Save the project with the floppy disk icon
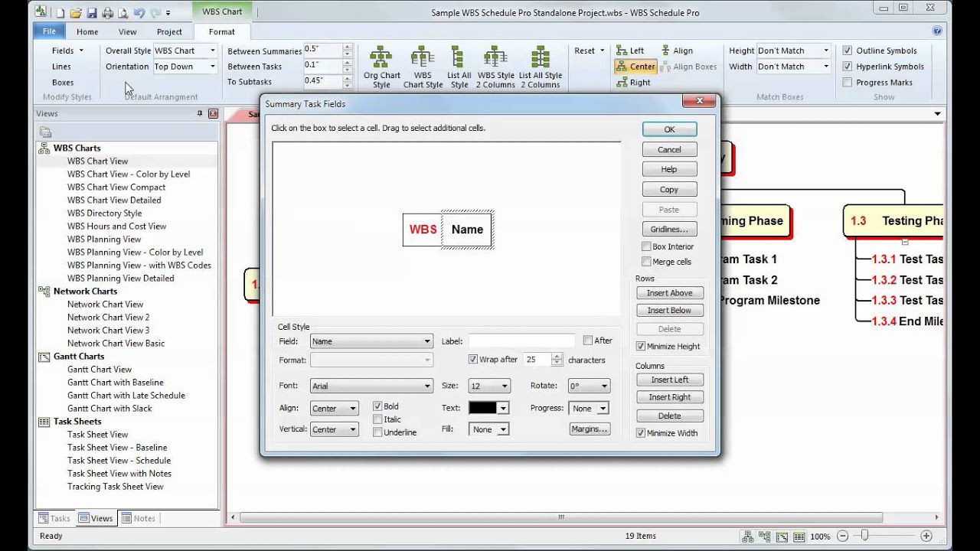980x551 pixels. [x=92, y=13]
